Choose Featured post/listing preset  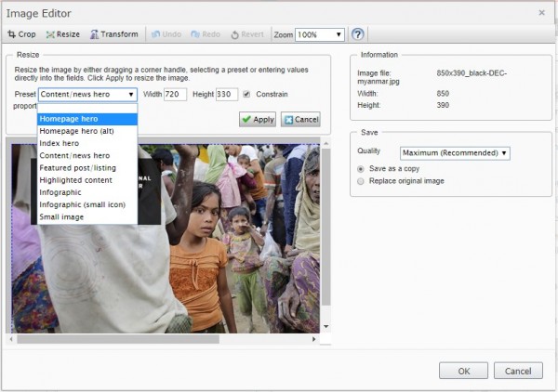[x=87, y=168]
